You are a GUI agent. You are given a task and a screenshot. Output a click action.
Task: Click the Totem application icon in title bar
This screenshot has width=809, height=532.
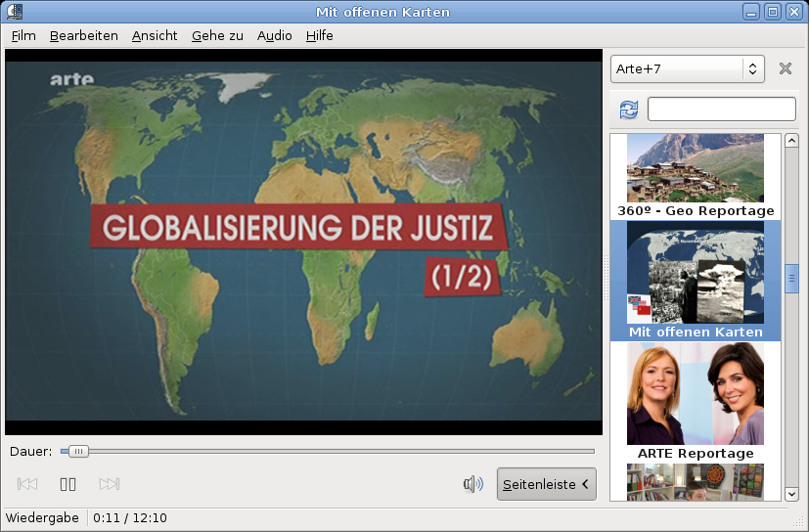point(15,12)
